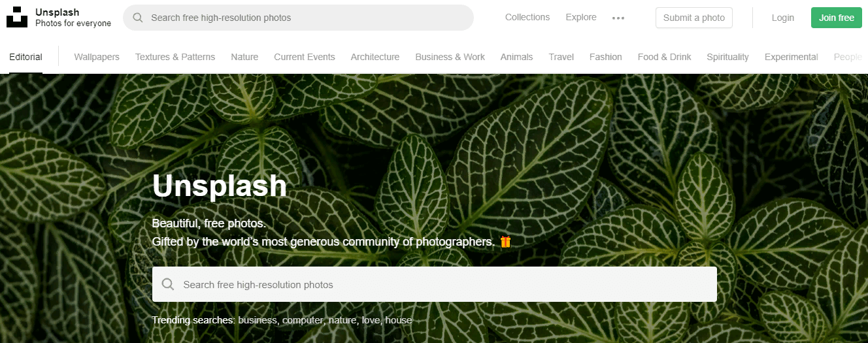
Task: Open the Current Events tab
Action: (x=305, y=57)
